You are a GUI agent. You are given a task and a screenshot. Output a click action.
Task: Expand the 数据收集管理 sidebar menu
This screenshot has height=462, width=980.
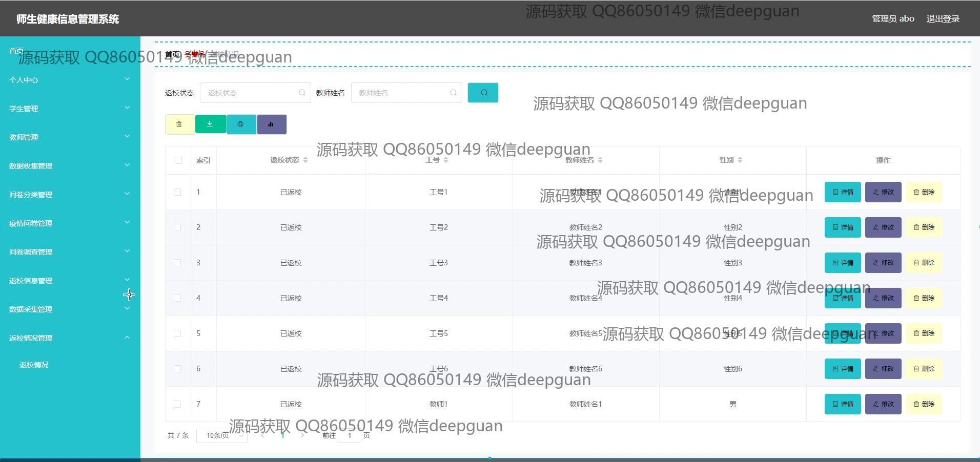(70, 166)
